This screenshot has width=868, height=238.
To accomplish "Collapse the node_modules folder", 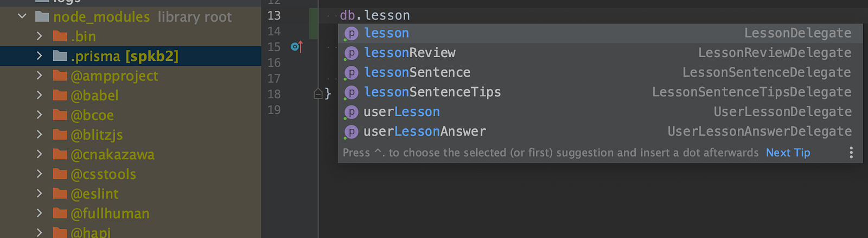I will click(22, 16).
